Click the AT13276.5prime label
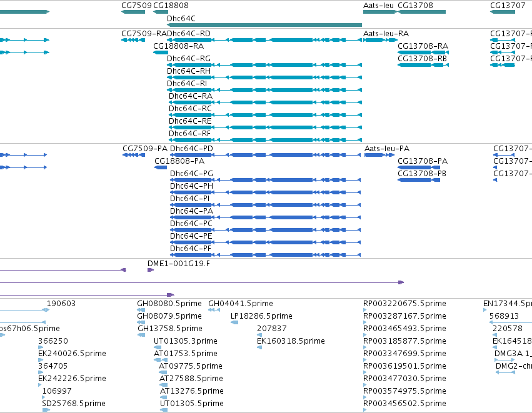 pos(192,392)
